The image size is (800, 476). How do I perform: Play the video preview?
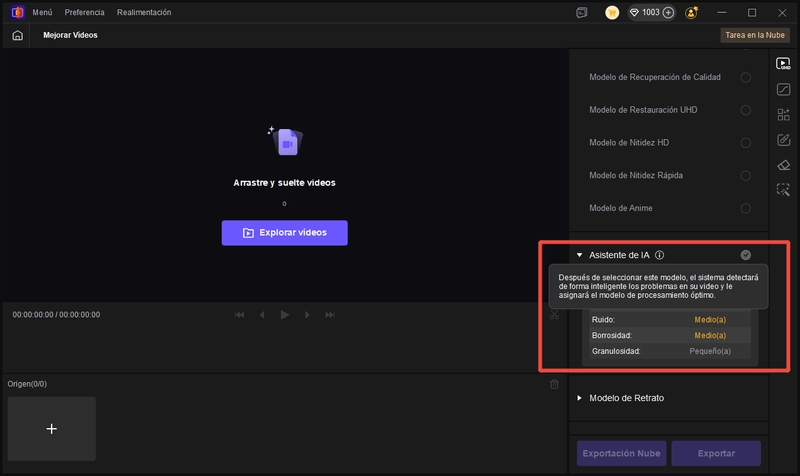[285, 315]
